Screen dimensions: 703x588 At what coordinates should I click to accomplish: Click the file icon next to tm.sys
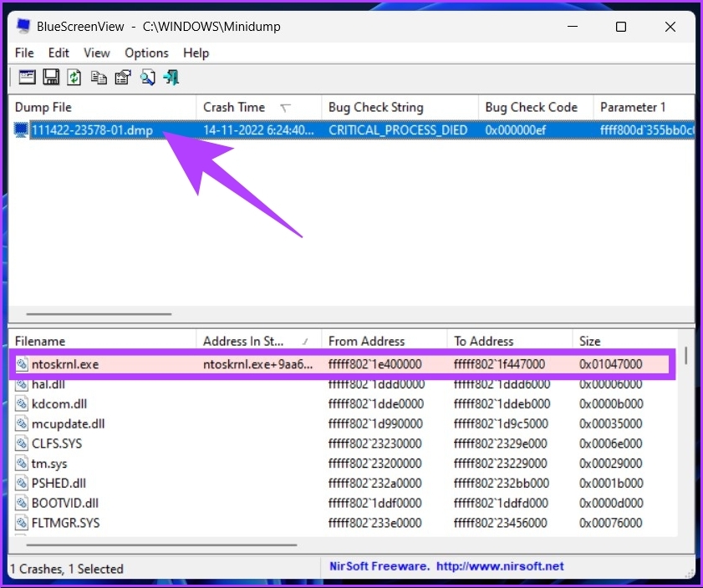(x=22, y=464)
